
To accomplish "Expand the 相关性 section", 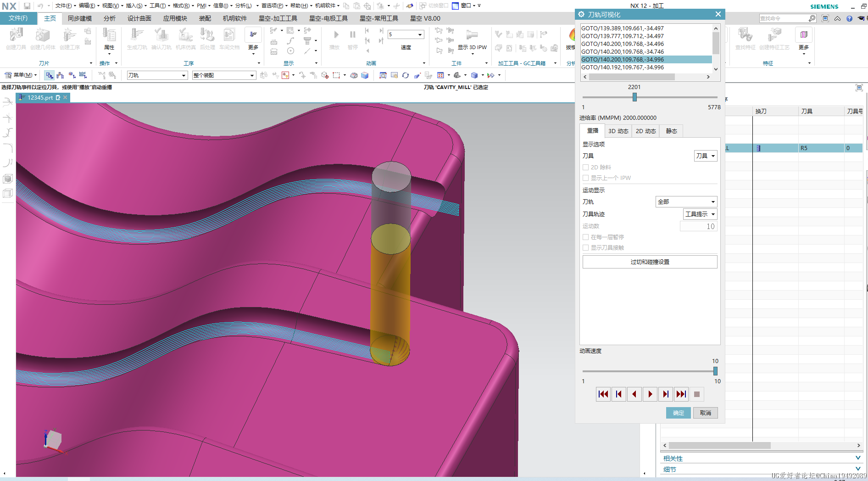I will pos(858,458).
